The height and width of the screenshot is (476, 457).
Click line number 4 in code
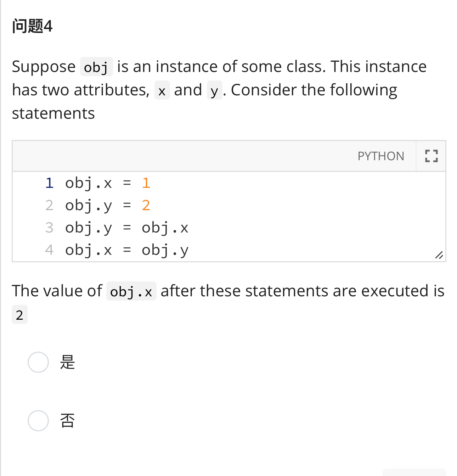pos(49,250)
